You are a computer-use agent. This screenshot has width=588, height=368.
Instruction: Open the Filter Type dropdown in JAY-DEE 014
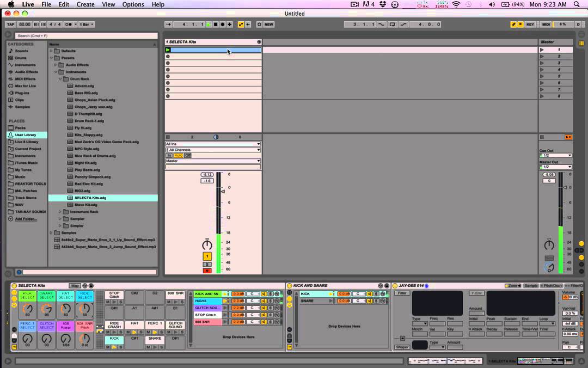click(x=420, y=324)
